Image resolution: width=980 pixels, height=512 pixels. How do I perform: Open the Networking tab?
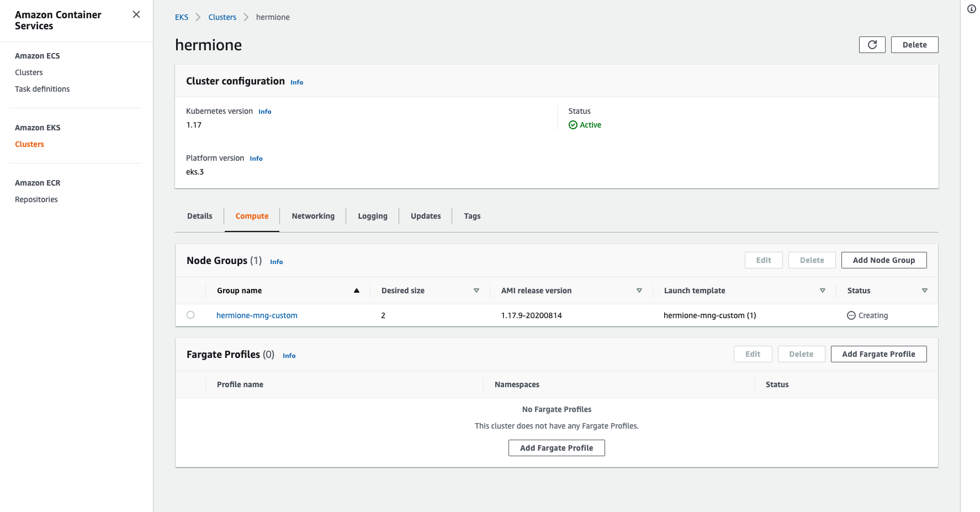313,216
